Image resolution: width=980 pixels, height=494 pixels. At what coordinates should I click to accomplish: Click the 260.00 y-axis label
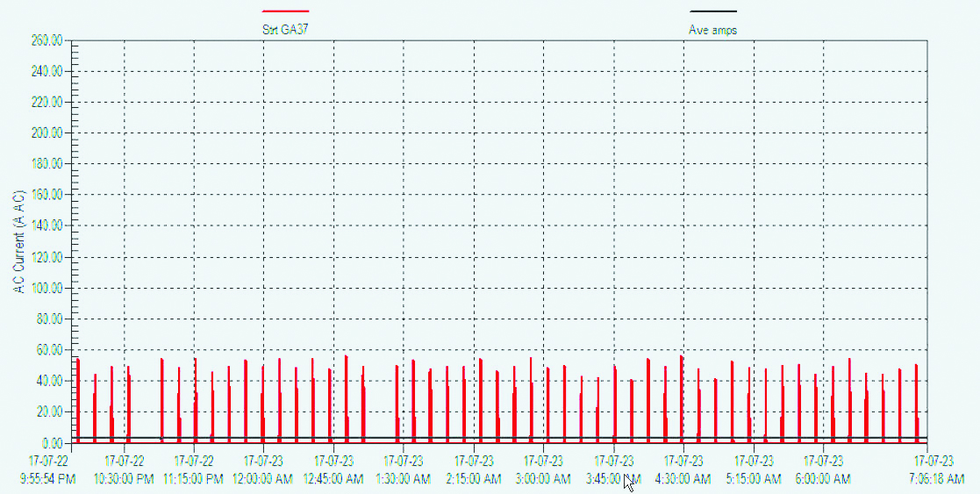pos(46,40)
